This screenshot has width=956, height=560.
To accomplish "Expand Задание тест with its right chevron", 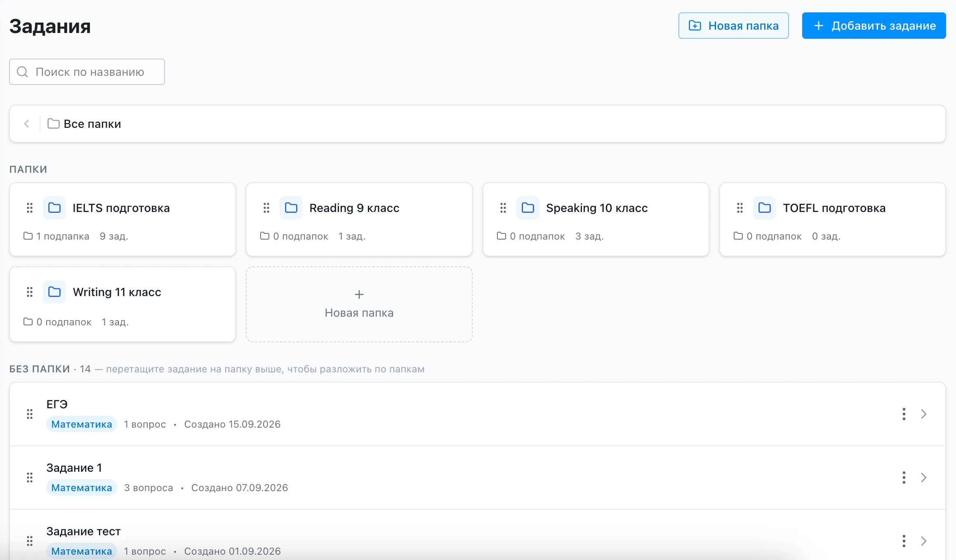I will click(x=924, y=541).
